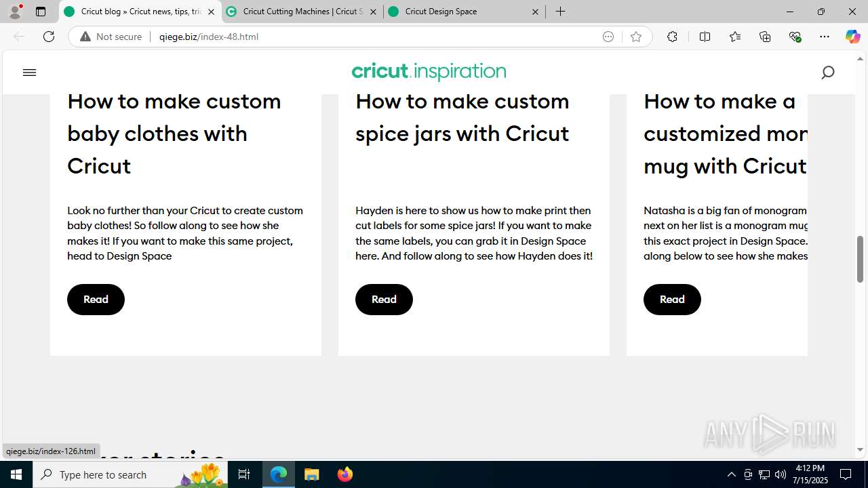Open Browser essentials heart icon

point(795,37)
